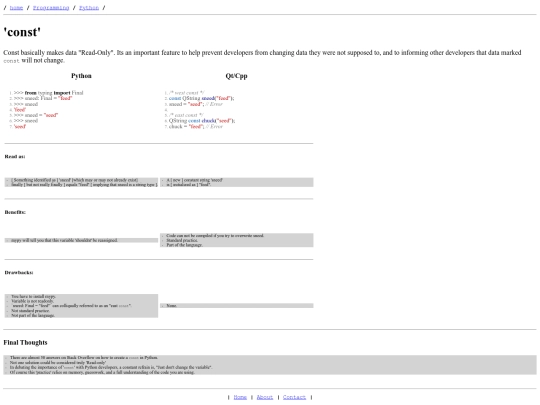Open the 'Programming' breadcrumb link
The image size is (540, 405).
(51, 8)
